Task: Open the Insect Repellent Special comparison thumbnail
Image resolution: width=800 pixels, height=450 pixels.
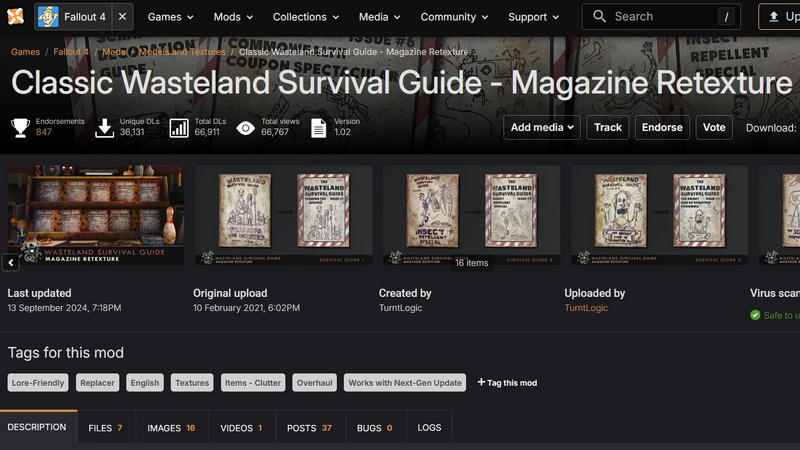Action: coord(471,215)
